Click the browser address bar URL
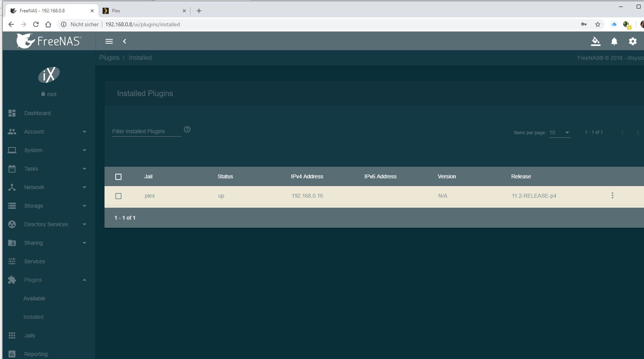Screen dimensions: 644x359 (x=143, y=24)
